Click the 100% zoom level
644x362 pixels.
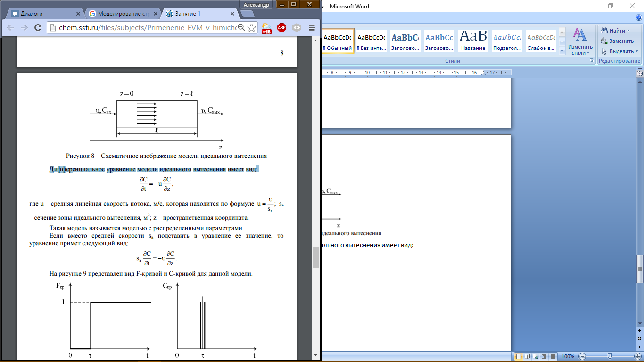pos(568,356)
